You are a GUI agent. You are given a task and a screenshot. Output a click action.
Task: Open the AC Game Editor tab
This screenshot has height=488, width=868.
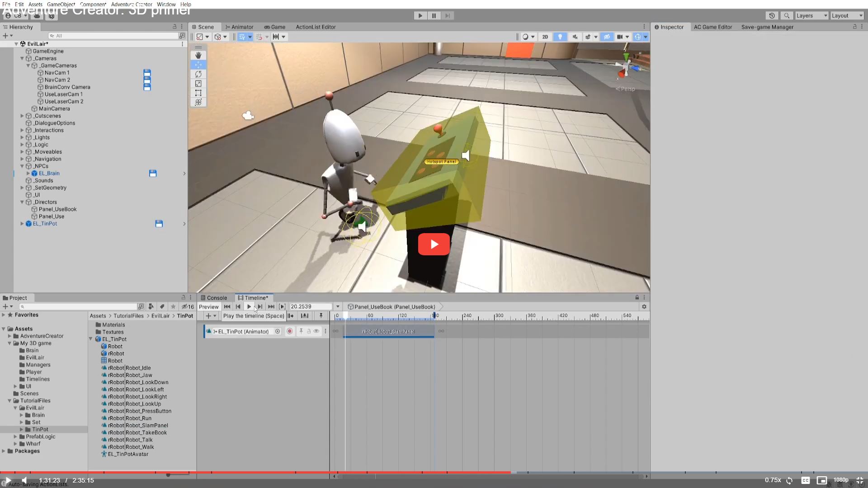[713, 27]
